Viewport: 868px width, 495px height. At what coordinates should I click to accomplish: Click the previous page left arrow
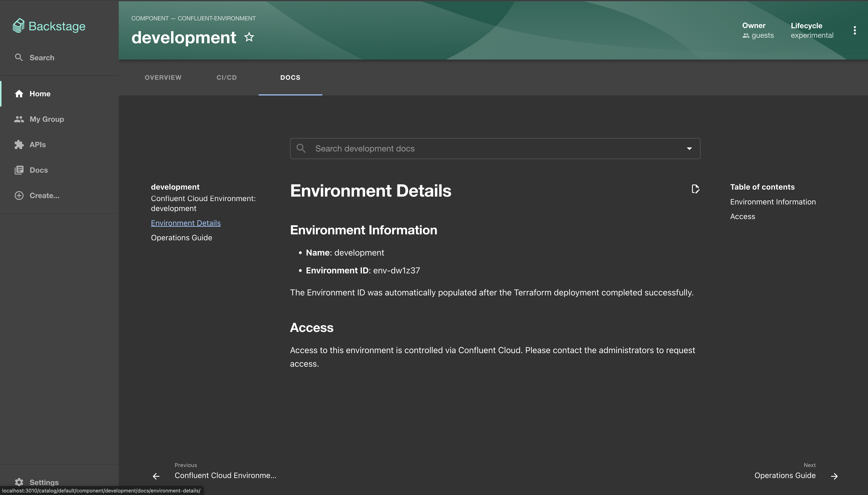point(156,476)
